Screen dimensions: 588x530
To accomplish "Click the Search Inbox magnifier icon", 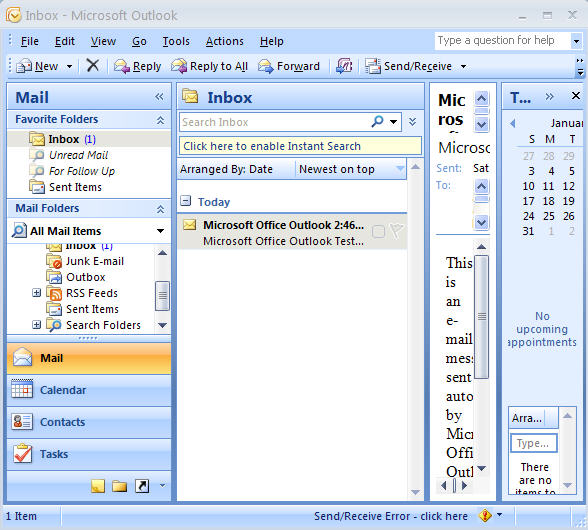I will 377,121.
